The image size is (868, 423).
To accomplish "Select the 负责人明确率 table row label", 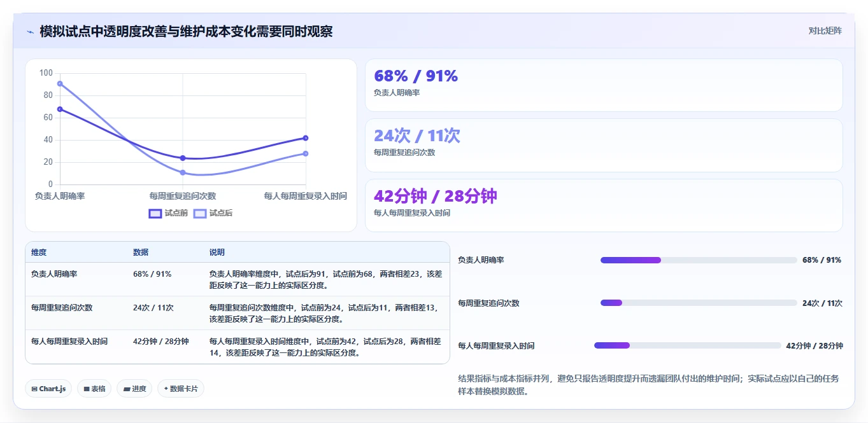I will [x=54, y=274].
